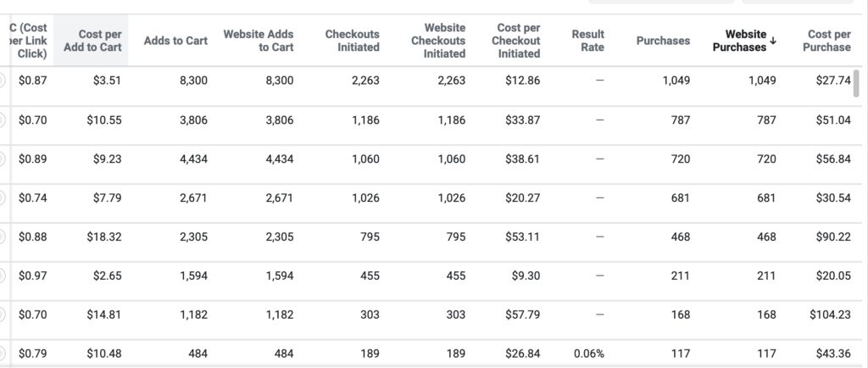This screenshot has width=868, height=368.
Task: Select the Website Checkouts Initiated header
Action: tap(438, 41)
